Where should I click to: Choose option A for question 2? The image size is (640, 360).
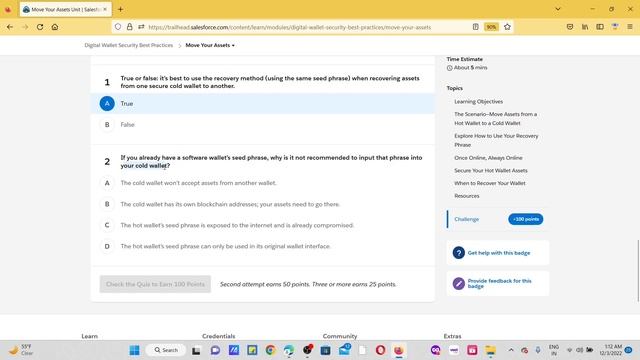click(x=263, y=183)
